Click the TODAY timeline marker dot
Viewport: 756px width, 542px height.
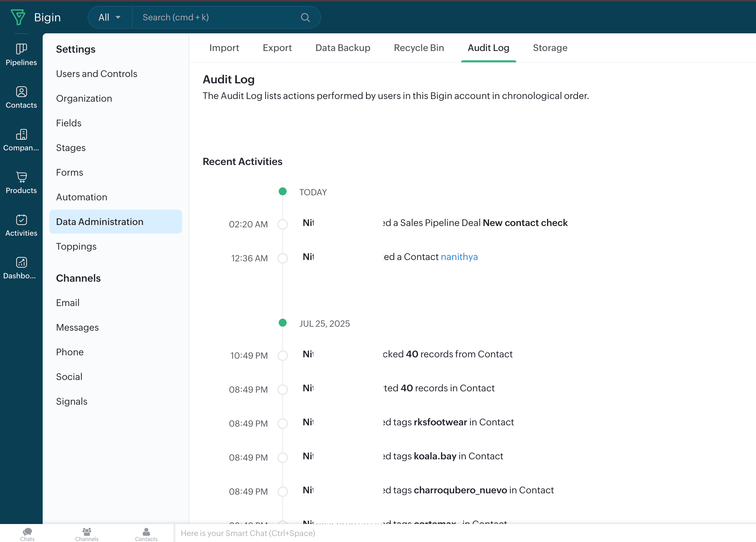pos(282,191)
